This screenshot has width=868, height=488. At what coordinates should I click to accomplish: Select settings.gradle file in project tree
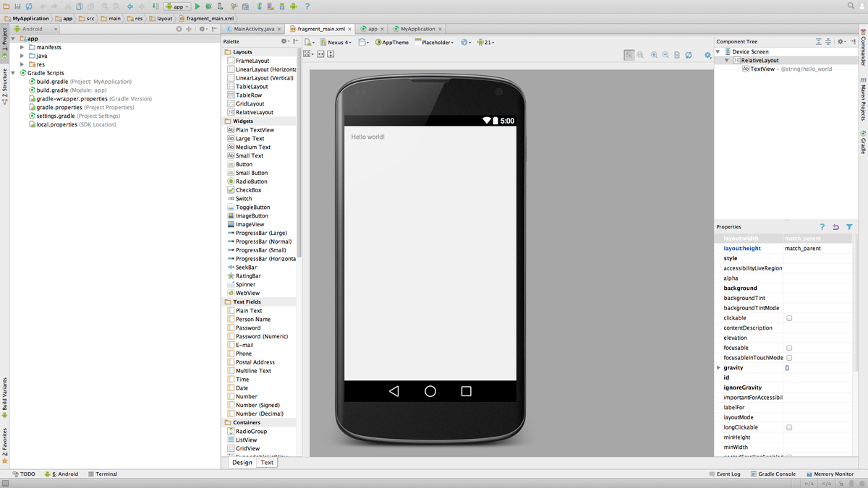tap(56, 116)
